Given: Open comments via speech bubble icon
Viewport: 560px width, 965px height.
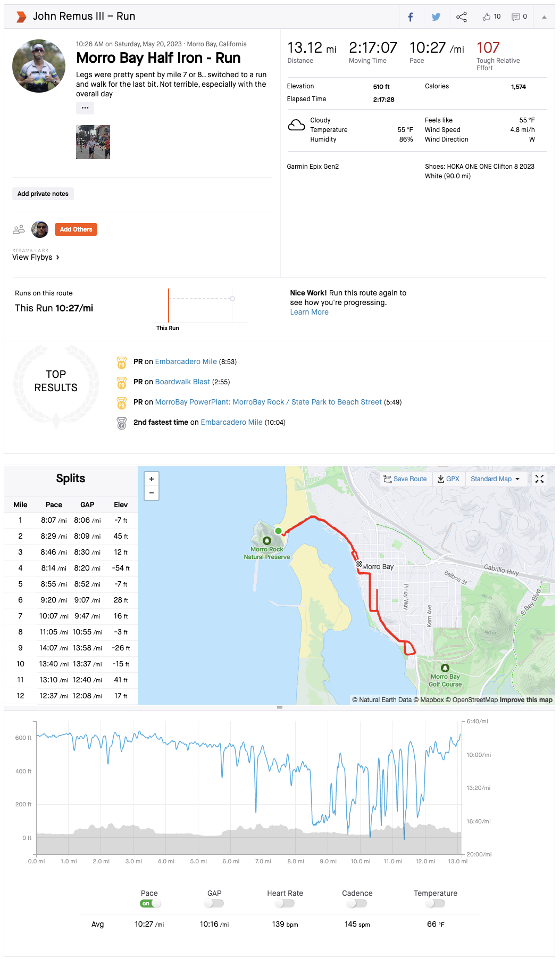Looking at the screenshot, I should point(515,17).
